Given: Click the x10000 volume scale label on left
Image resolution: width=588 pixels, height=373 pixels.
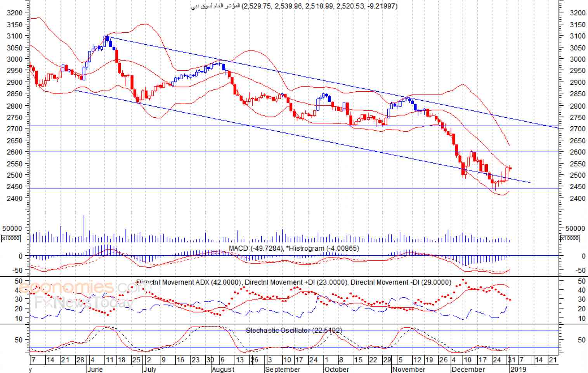Looking at the screenshot, I should tap(11, 238).
